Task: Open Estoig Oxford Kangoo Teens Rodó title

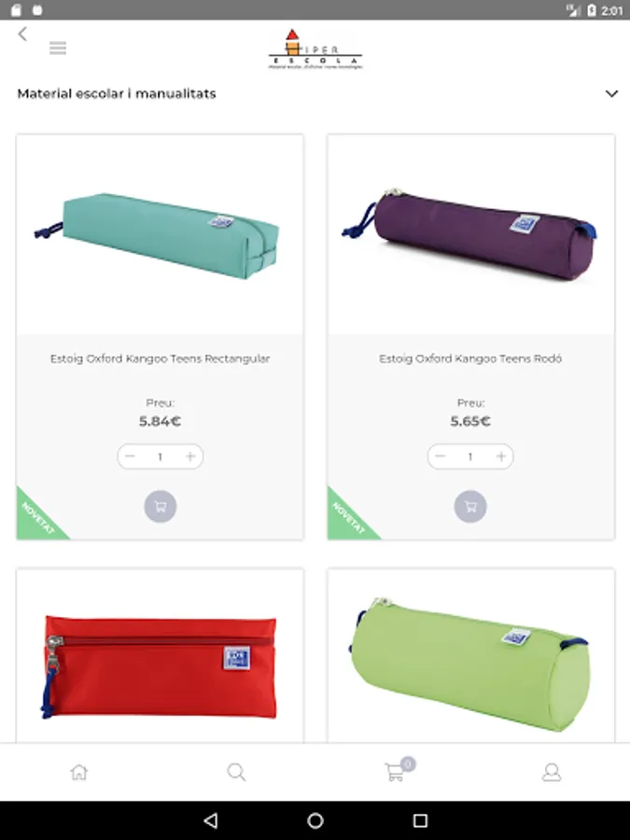Action: 470,358
